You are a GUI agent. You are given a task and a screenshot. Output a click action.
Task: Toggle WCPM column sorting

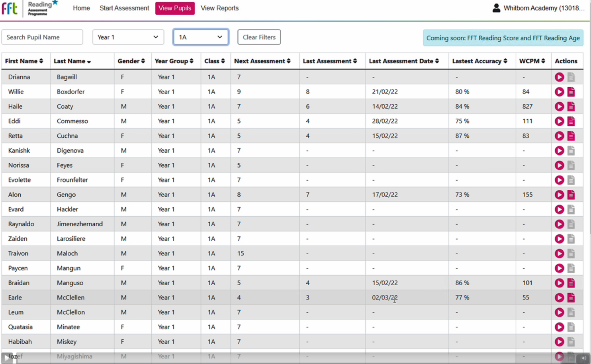click(542, 61)
